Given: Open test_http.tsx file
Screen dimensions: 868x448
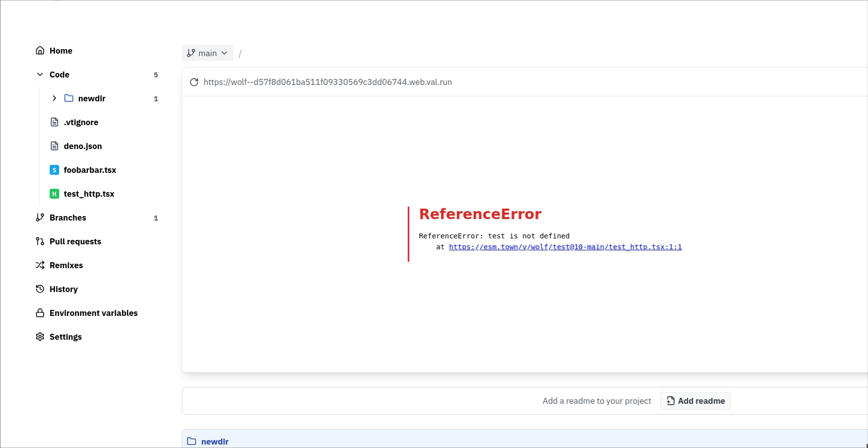Looking at the screenshot, I should click(x=89, y=194).
